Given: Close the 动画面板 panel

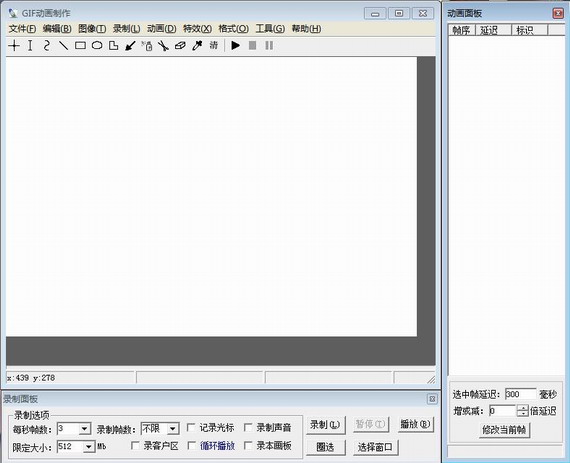Looking at the screenshot, I should (558, 13).
